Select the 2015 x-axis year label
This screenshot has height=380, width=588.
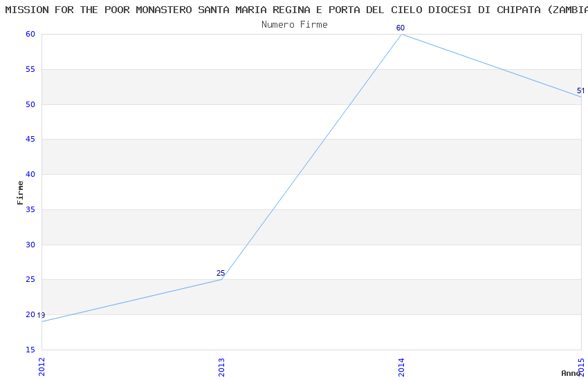(581, 366)
